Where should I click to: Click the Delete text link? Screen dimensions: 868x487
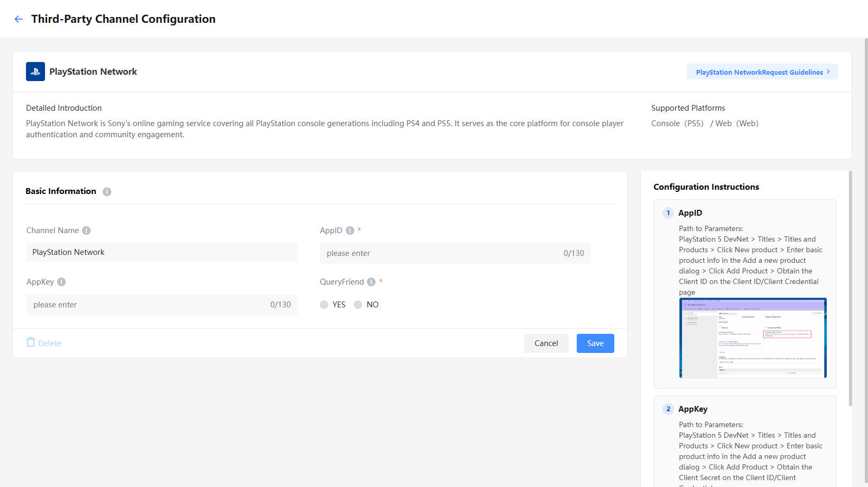(x=50, y=343)
